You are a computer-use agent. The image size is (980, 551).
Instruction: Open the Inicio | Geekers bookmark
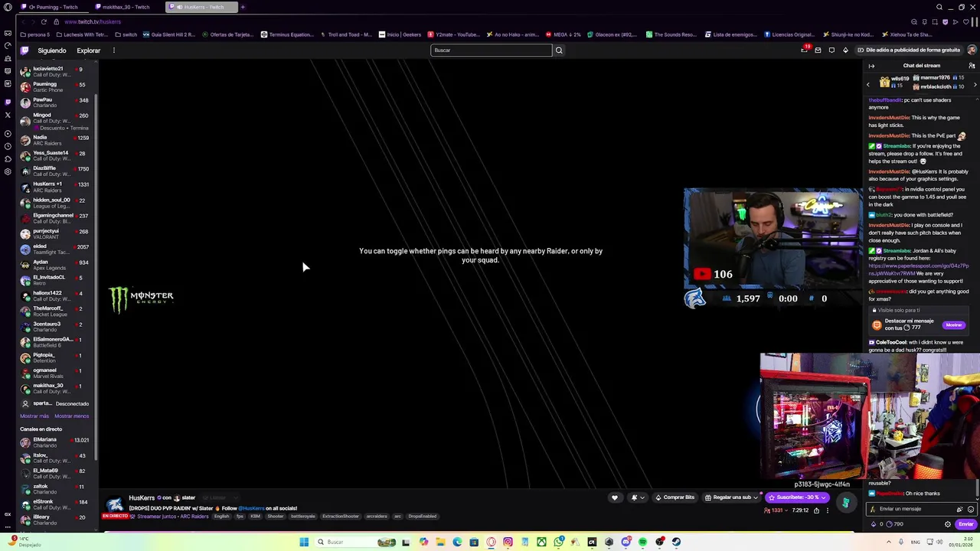401,34
